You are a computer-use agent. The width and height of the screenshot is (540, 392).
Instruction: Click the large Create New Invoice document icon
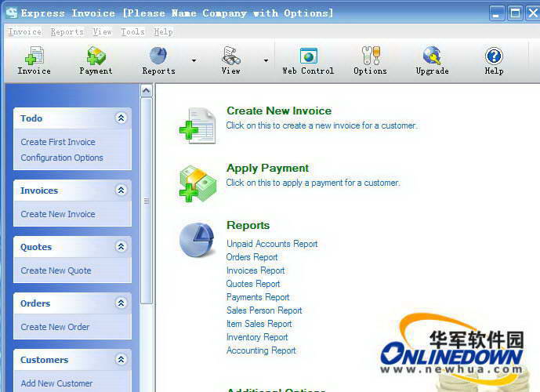click(x=198, y=125)
